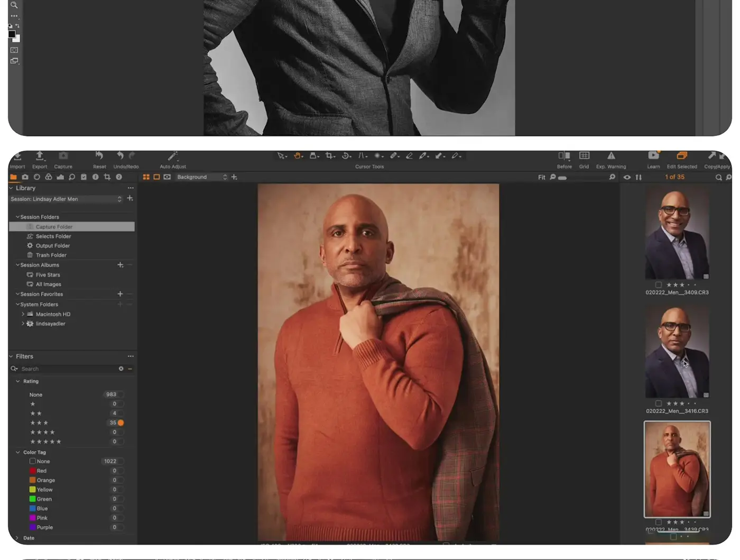This screenshot has width=740, height=560.
Task: Select the Rotate cursor tool
Action: coord(346,155)
